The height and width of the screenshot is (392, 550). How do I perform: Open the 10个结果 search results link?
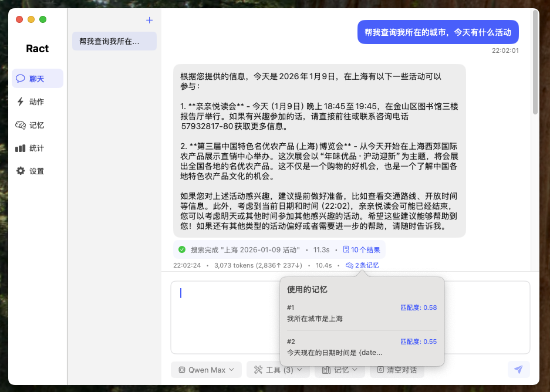[362, 249]
